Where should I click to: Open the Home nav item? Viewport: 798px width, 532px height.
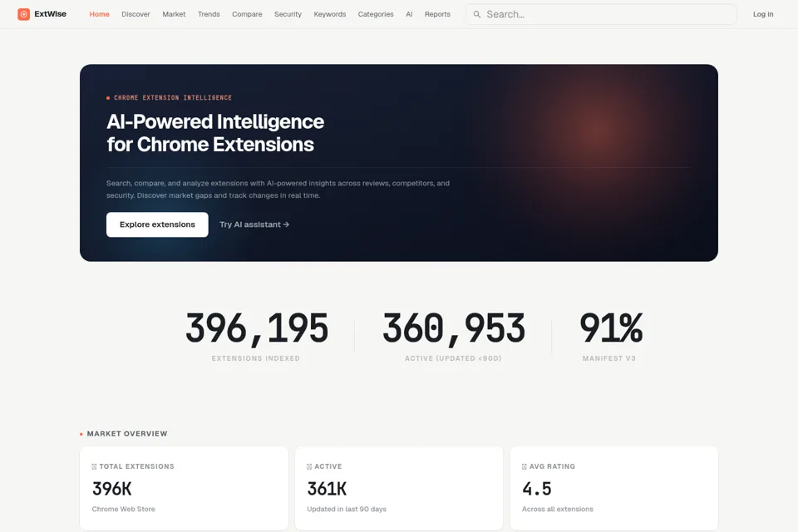point(99,14)
